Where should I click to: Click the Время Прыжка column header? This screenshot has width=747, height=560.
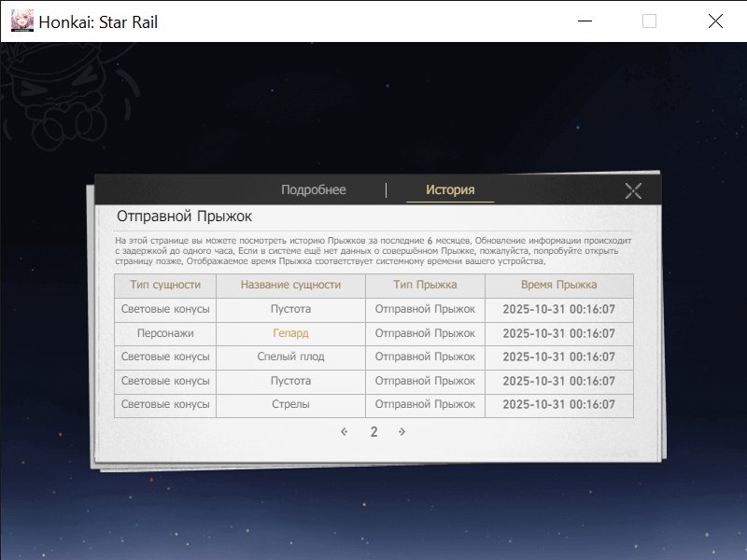[558, 286]
